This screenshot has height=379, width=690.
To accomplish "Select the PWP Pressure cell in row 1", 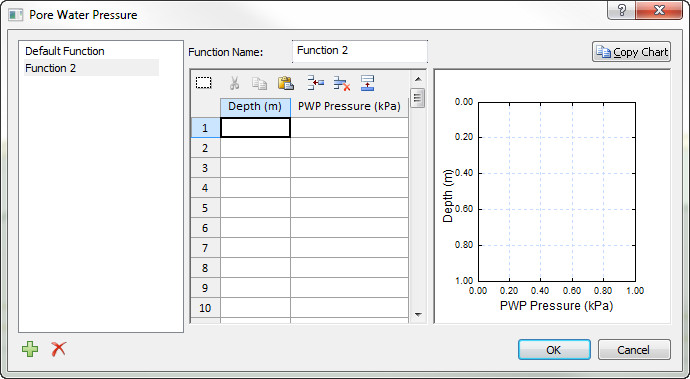I will point(349,128).
